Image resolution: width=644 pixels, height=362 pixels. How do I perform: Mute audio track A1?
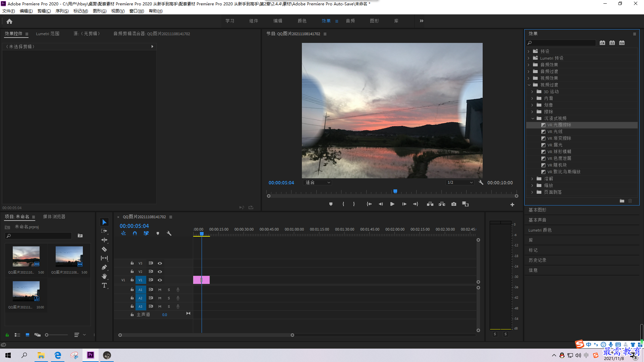(160, 290)
